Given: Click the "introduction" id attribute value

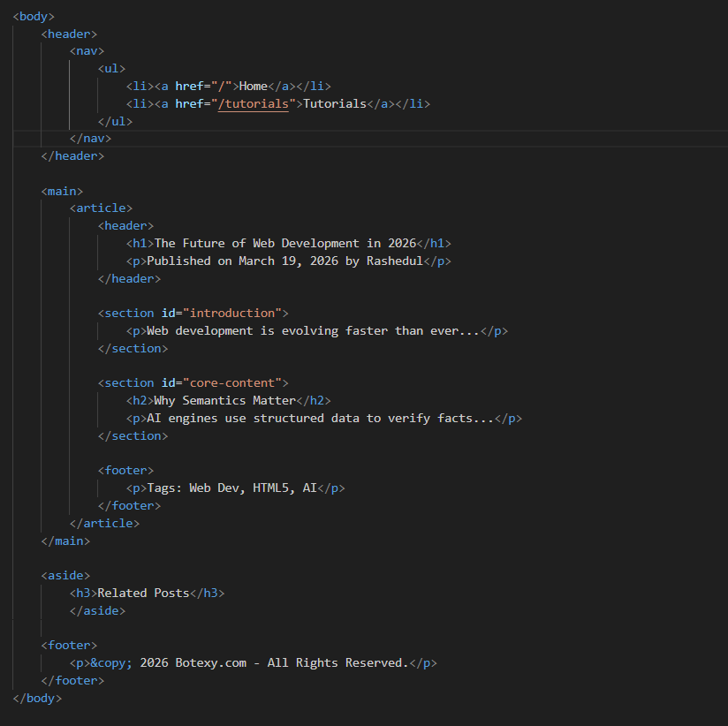Looking at the screenshot, I should pos(235,313).
